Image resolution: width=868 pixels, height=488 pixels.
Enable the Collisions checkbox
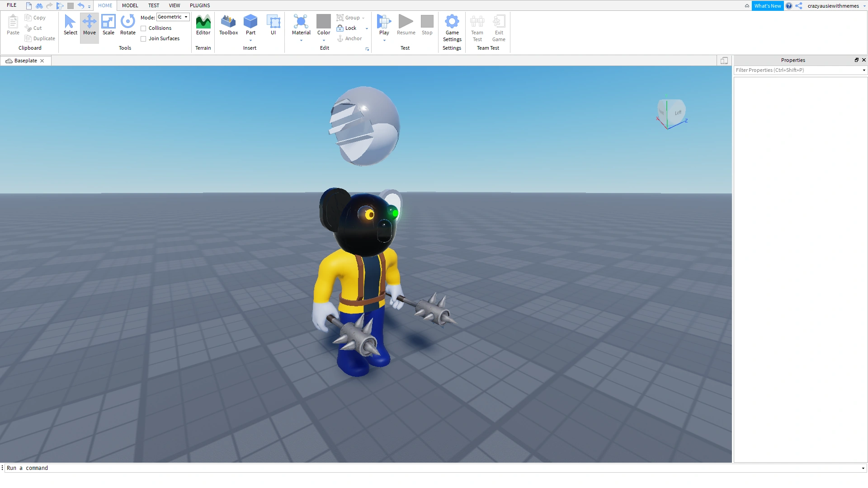click(143, 28)
